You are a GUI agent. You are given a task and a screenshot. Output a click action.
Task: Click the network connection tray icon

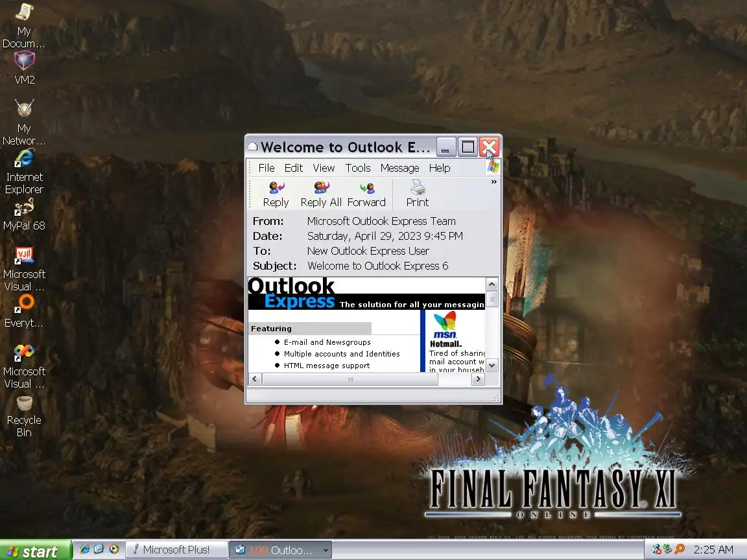(x=656, y=550)
